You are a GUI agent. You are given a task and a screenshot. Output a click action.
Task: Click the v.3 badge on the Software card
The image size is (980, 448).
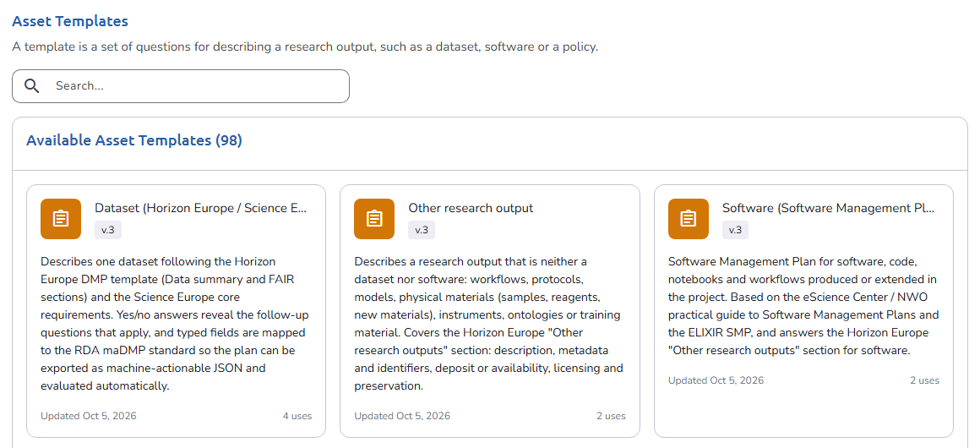736,230
